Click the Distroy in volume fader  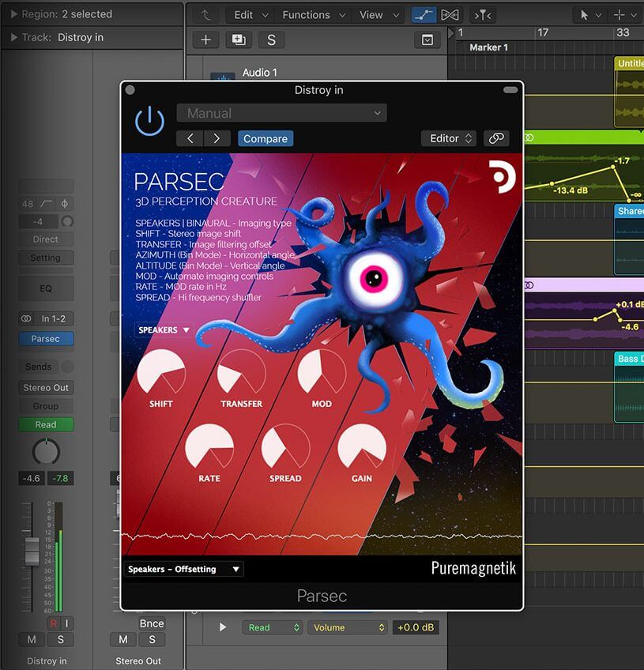(32, 551)
